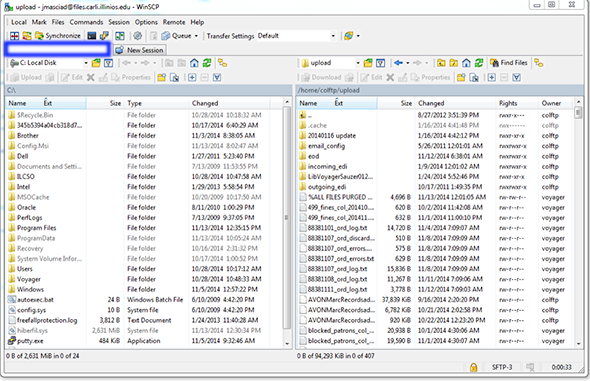This screenshot has width=590, height=381.
Task: Click the local path bar showing C:\
Action: click(x=149, y=90)
